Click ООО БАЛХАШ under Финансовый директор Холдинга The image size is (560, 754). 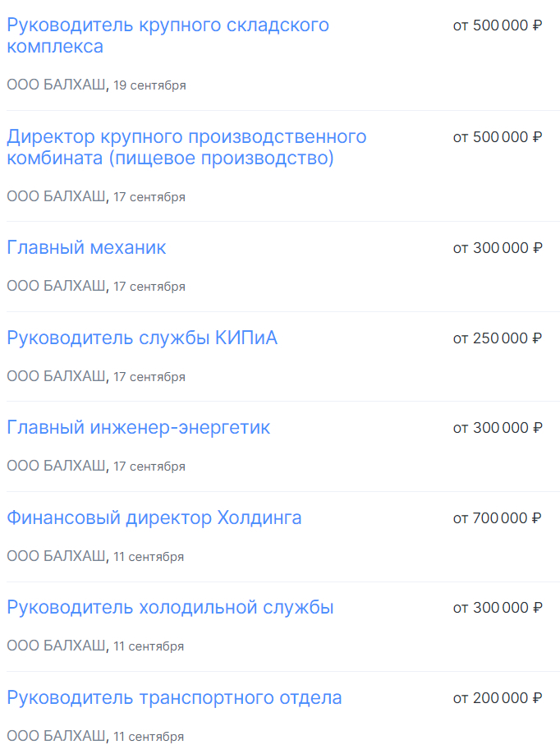click(x=56, y=556)
